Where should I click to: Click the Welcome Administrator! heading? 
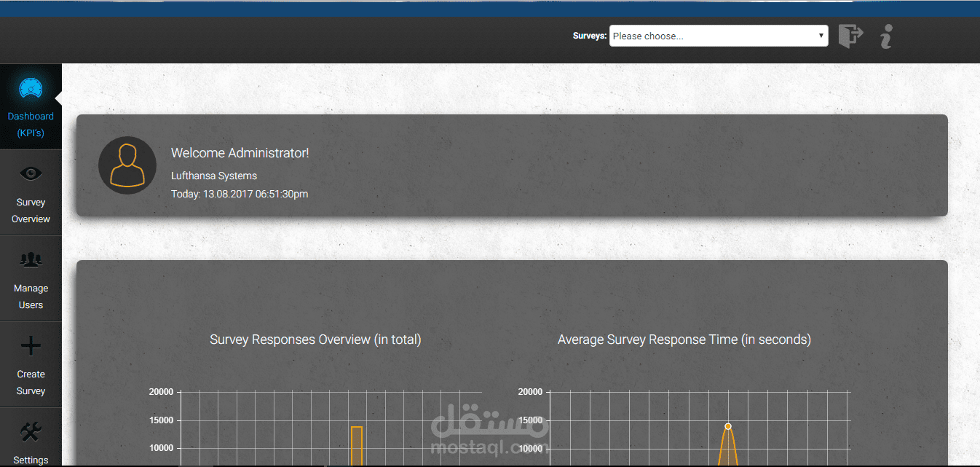pyautogui.click(x=240, y=153)
